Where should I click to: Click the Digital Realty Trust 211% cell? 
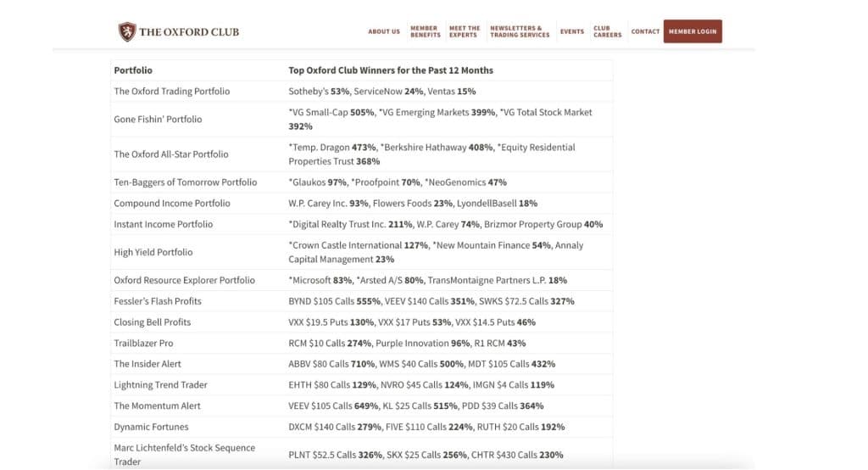448,225
